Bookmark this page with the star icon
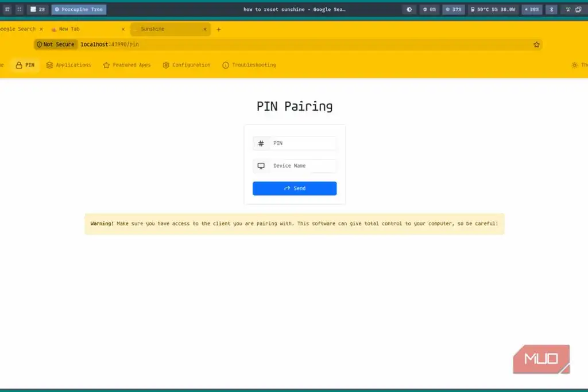Screen dimensions: 588x392 (x=537, y=45)
